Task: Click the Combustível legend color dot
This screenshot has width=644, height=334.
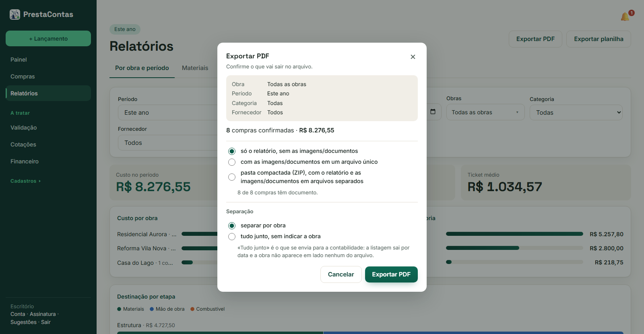Action: (x=192, y=309)
